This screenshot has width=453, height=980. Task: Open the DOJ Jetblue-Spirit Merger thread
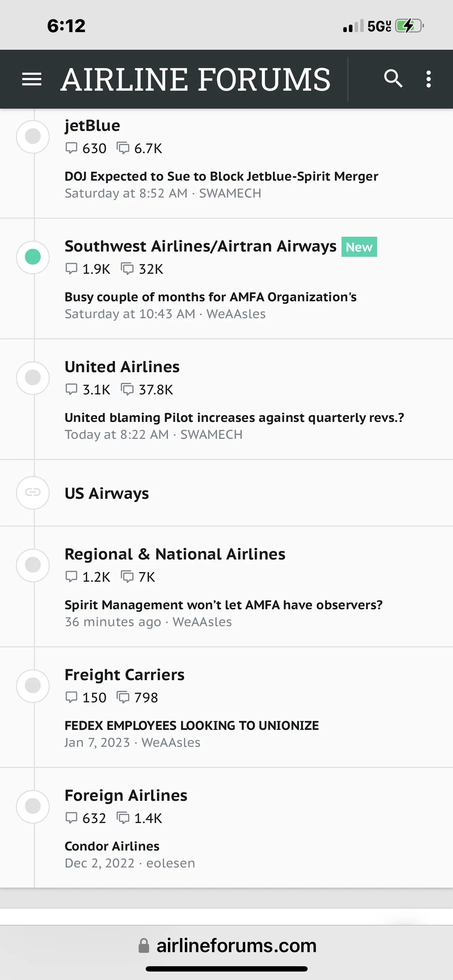coord(221,176)
